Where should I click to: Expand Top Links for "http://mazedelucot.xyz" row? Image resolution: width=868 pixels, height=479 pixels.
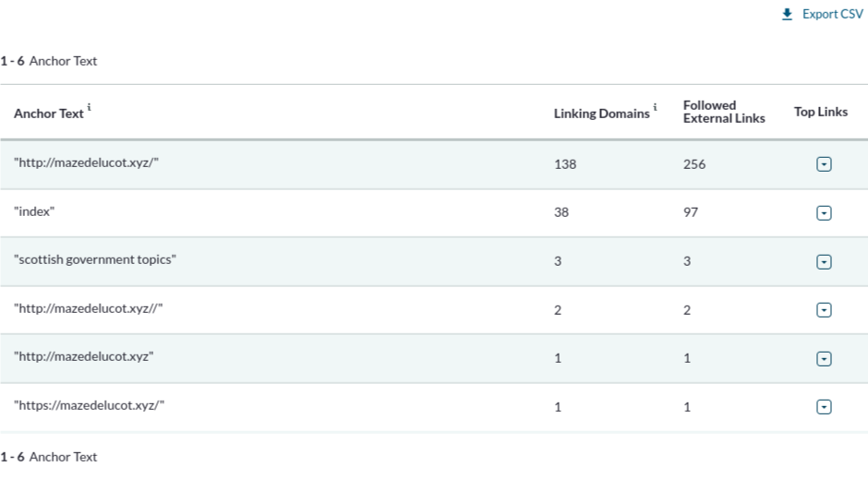click(824, 359)
